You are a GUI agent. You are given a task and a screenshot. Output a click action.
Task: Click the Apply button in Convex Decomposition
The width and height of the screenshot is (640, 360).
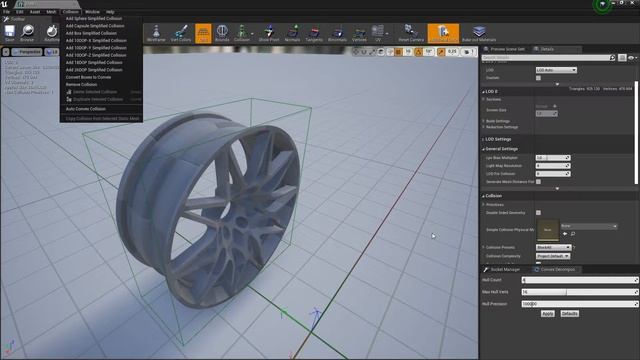click(547, 313)
